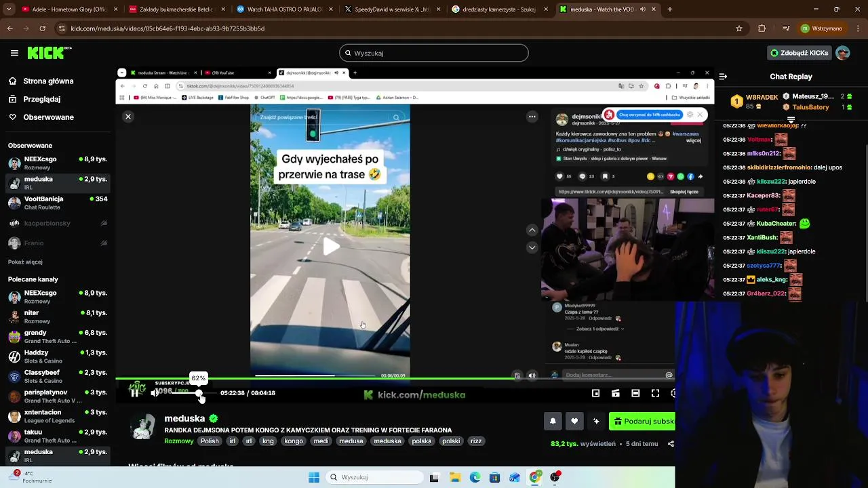This screenshot has height=488, width=868.
Task: Select the Polish tag
Action: point(210,441)
